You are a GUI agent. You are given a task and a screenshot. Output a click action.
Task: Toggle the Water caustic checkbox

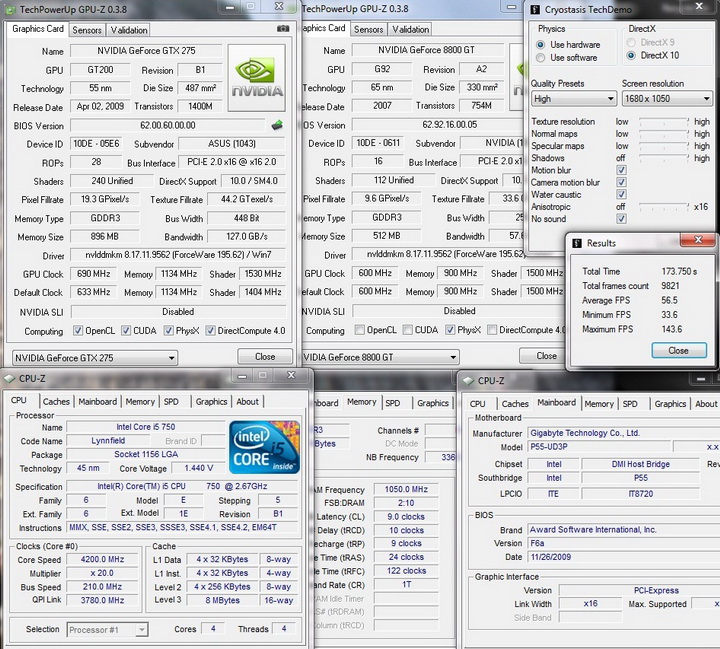pos(621,194)
